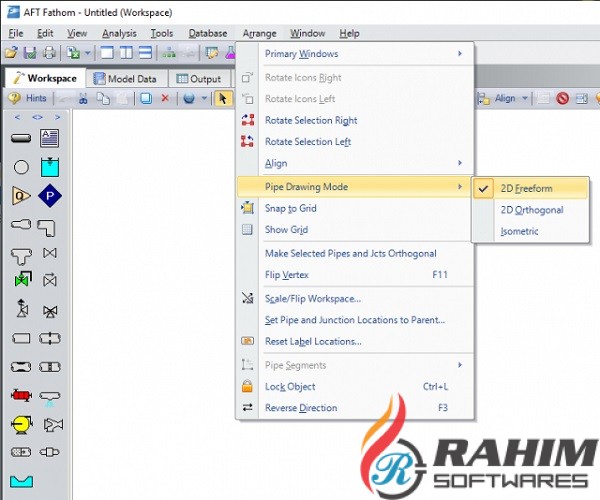Click the Print icon

pyautogui.click(x=49, y=52)
